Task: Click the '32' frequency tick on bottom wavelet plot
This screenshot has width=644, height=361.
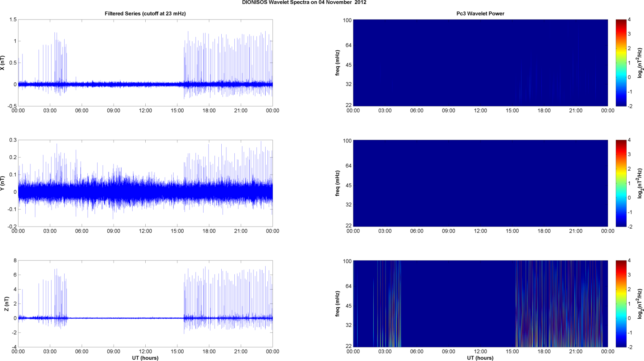Action: (348, 325)
